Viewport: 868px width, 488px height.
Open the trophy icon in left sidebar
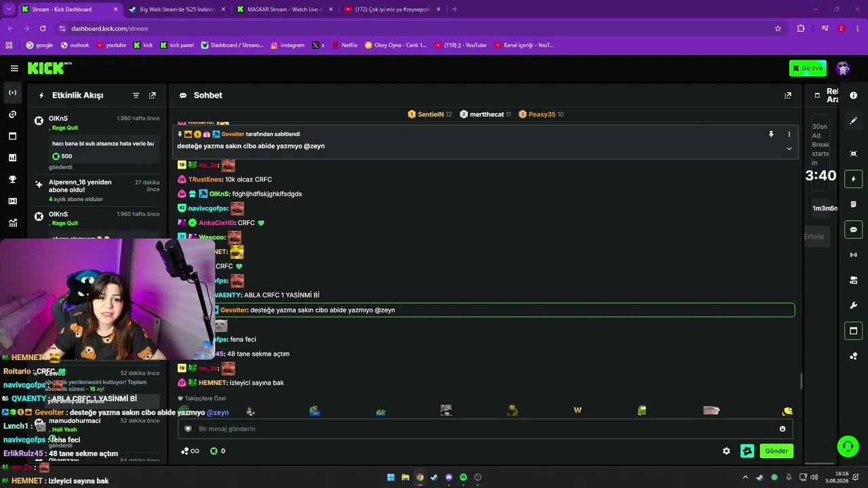[x=13, y=180]
